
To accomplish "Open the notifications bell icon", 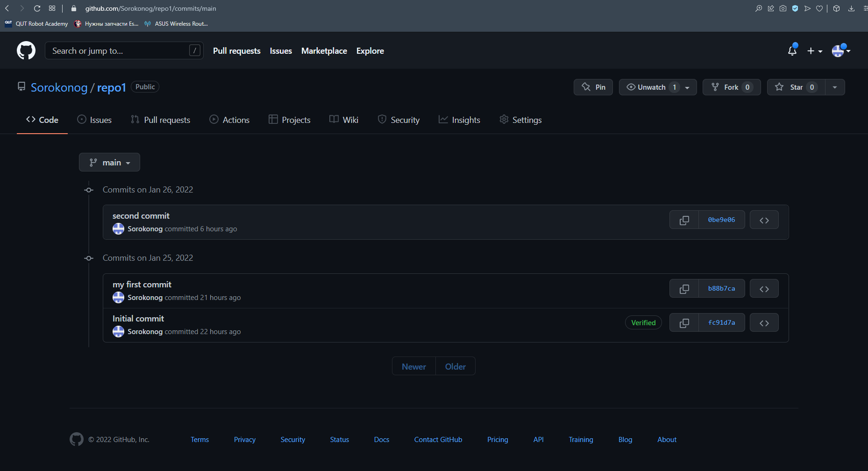I will pos(792,50).
